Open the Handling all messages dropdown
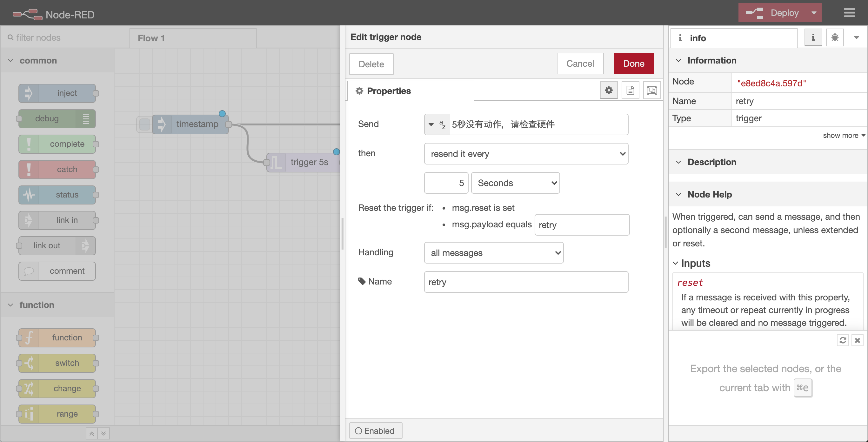This screenshot has width=868, height=442. coord(493,253)
